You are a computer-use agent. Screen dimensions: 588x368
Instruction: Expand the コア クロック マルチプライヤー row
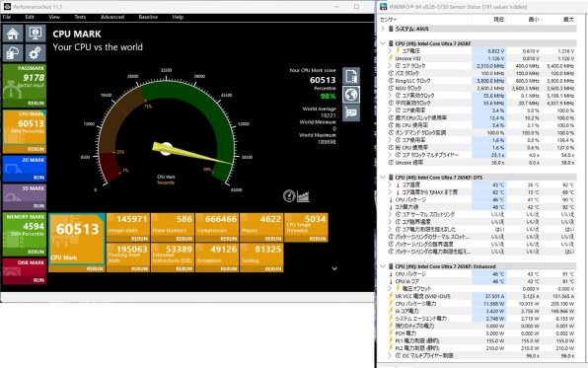click(390, 155)
